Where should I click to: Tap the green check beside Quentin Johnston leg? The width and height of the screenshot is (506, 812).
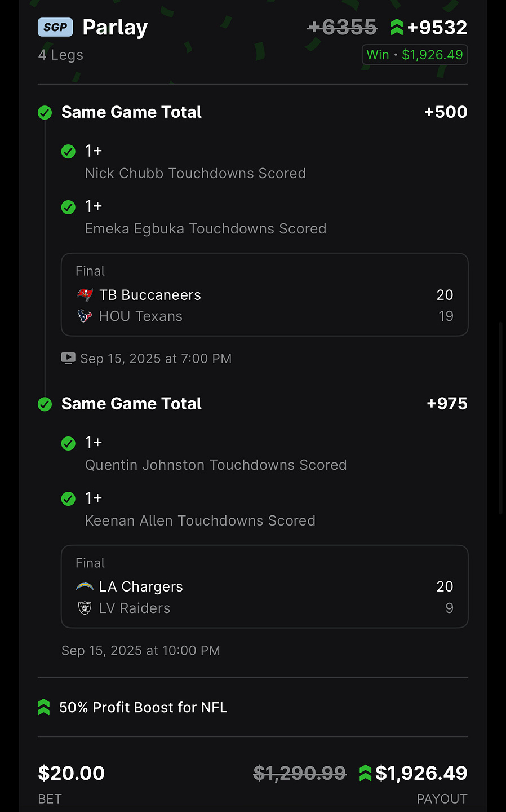tap(68, 444)
